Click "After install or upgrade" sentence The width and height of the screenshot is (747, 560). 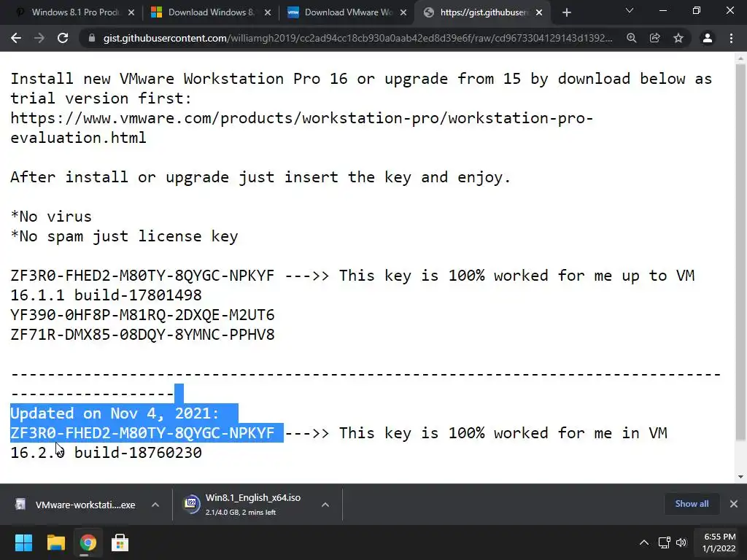(260, 177)
